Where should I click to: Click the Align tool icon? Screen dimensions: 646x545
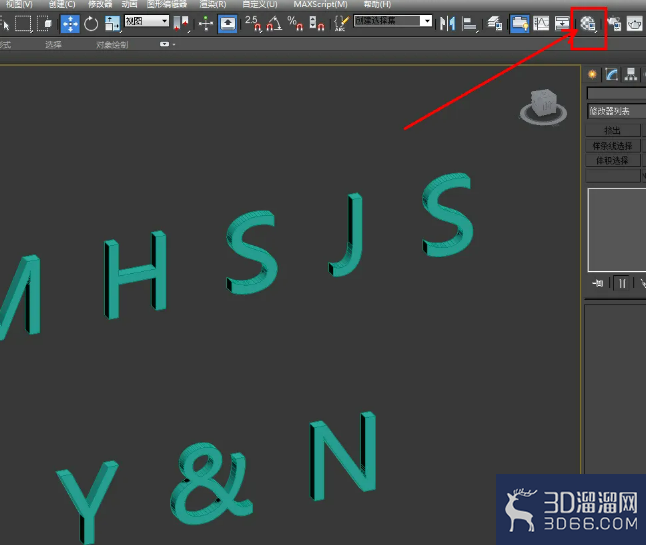coord(469,23)
